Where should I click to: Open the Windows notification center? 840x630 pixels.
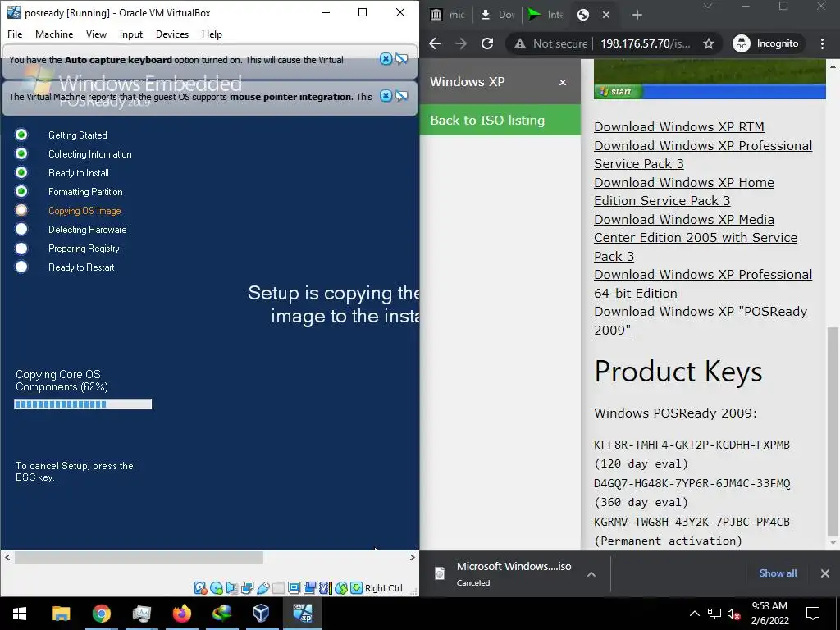click(x=813, y=614)
